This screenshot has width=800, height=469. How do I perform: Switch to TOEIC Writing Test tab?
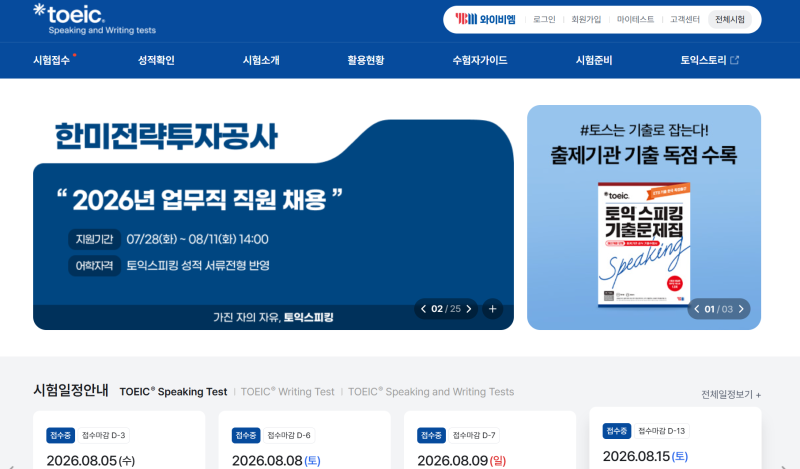point(287,391)
